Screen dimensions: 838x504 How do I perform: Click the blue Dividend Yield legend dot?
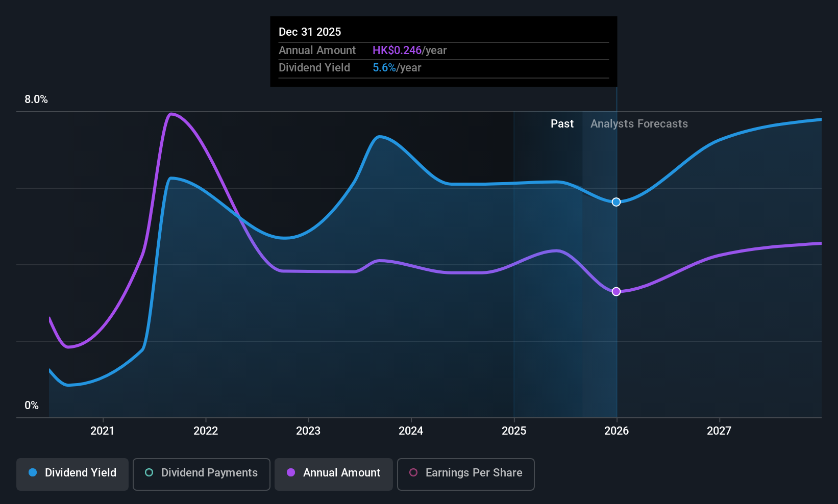pyautogui.click(x=33, y=472)
